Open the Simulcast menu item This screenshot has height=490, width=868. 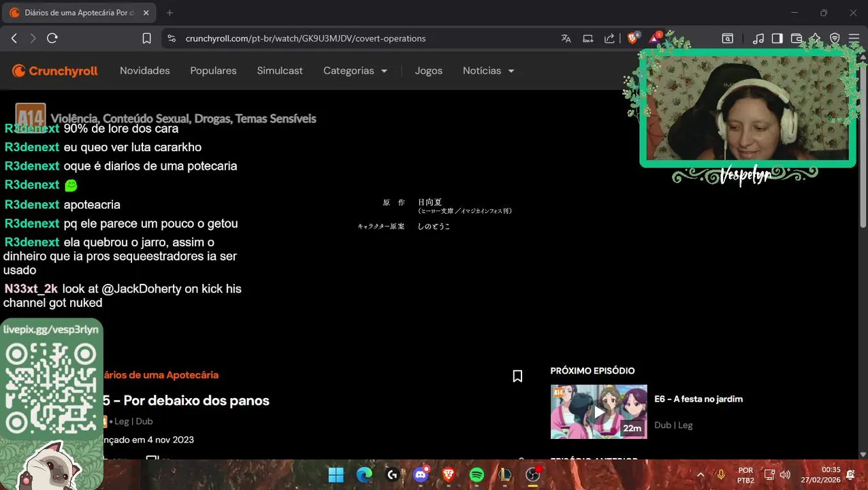pyautogui.click(x=280, y=71)
